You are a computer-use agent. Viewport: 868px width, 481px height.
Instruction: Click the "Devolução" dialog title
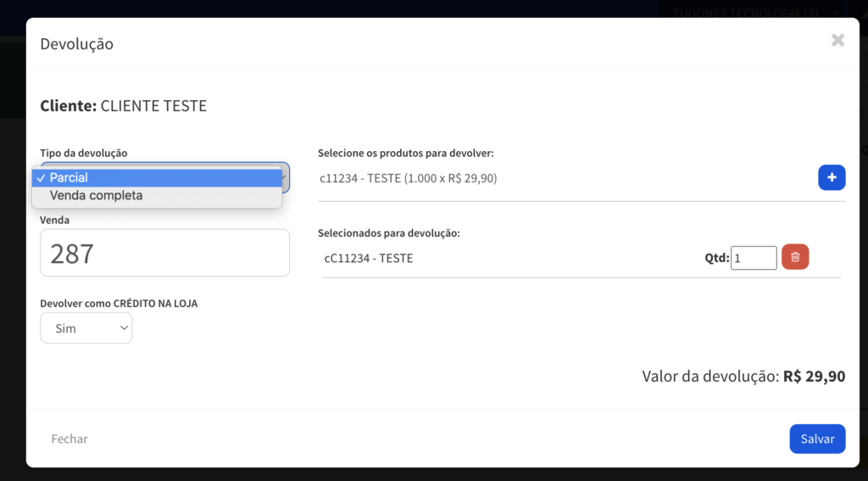(77, 44)
